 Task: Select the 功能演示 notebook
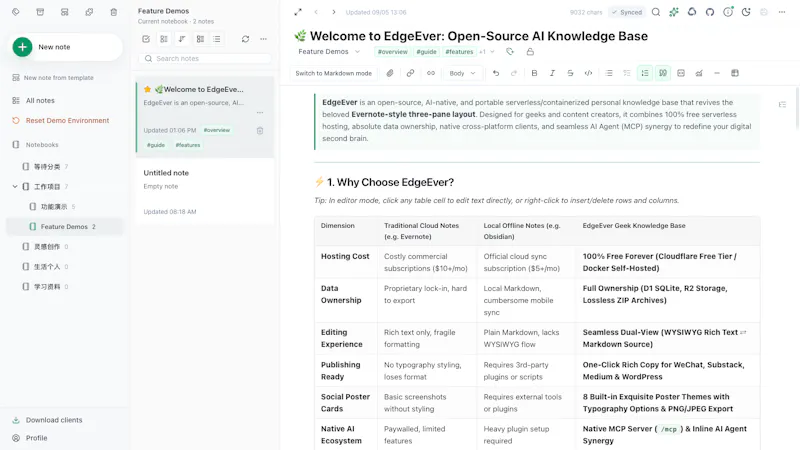pos(54,207)
